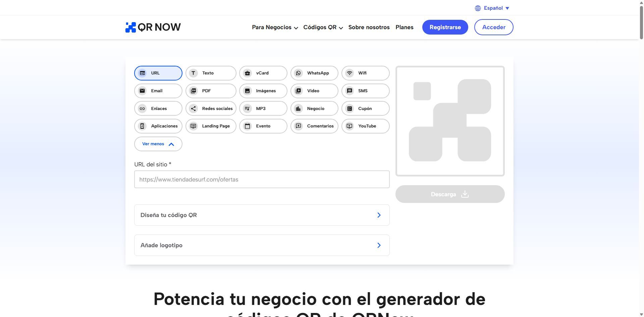This screenshot has height=317, width=644.
Task: Open the Español language dropdown
Action: tap(492, 8)
